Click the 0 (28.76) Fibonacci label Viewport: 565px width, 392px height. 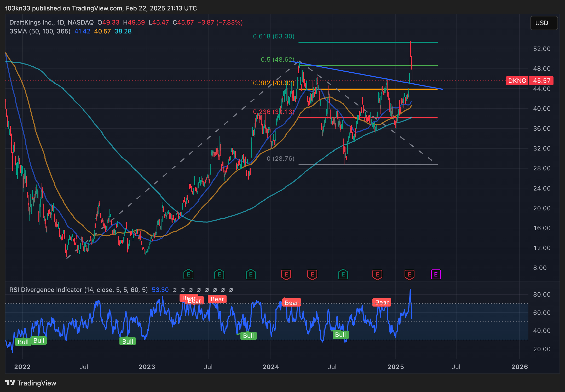[x=280, y=159]
